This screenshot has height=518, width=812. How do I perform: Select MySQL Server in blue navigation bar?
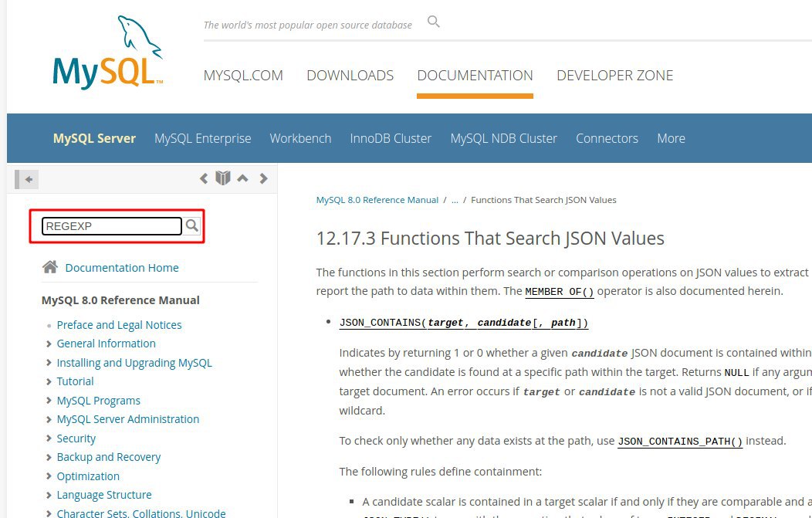tap(94, 138)
